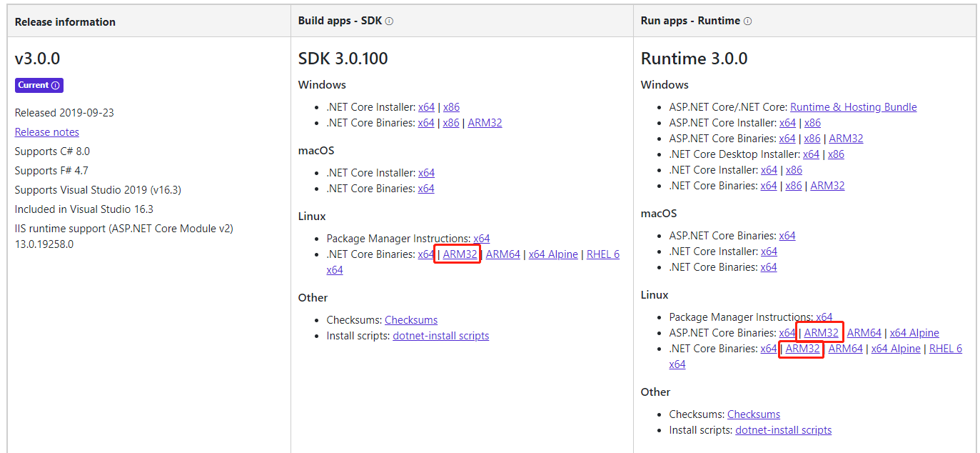
Task: Select Included in Visual Studio 16.3 text
Action: coord(84,209)
